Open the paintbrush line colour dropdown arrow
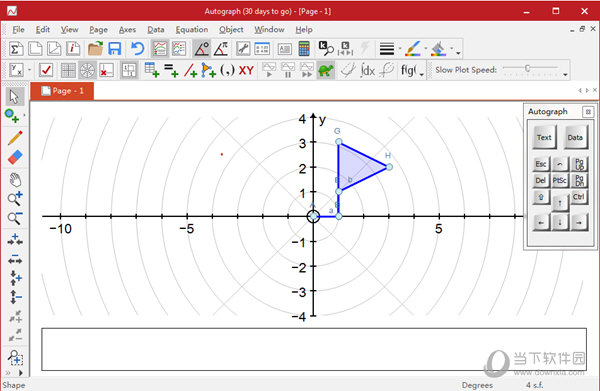The height and width of the screenshot is (391, 600). (x=425, y=49)
